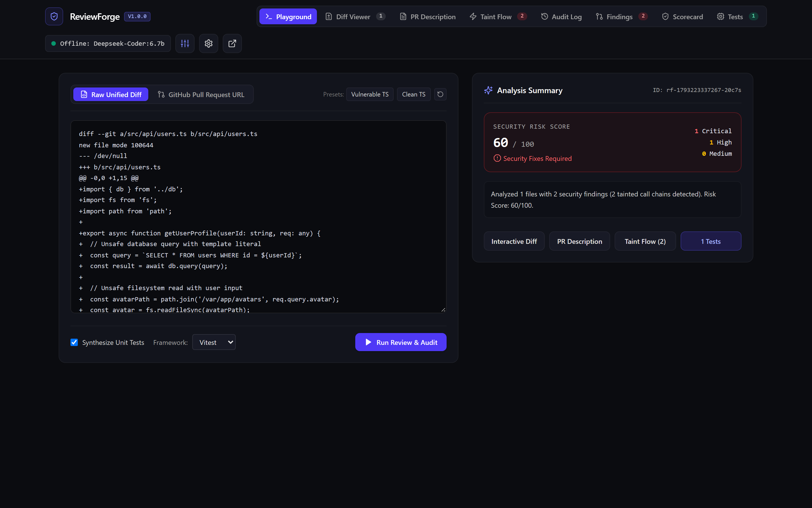
Task: Click the Offline: Deepseek-Coder:6.7b status pill
Action: click(108, 43)
